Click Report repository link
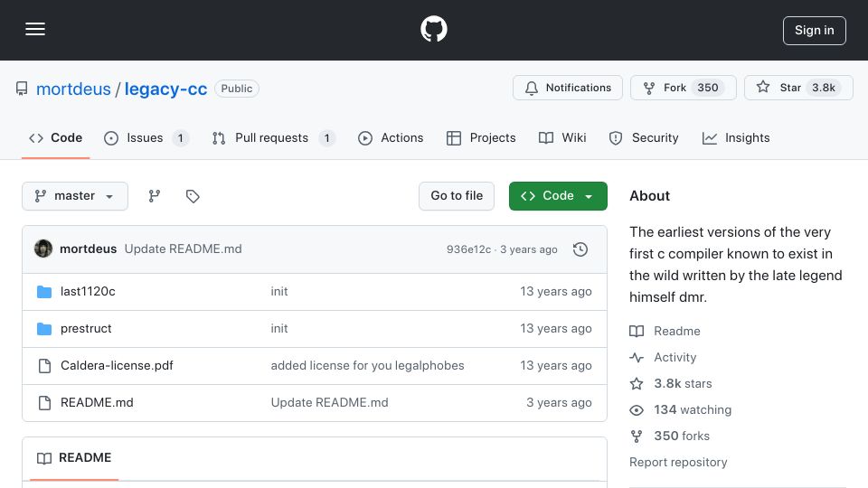 click(x=678, y=462)
